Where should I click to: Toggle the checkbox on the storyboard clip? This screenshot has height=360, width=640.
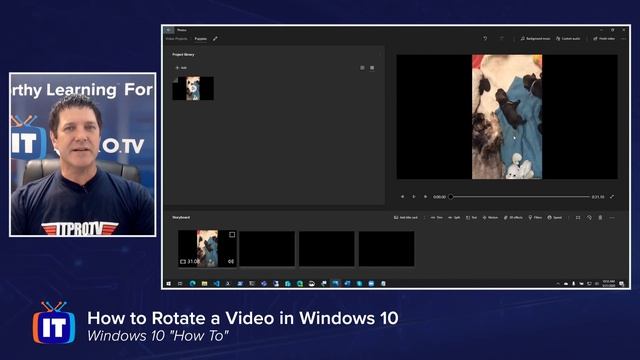(232, 235)
